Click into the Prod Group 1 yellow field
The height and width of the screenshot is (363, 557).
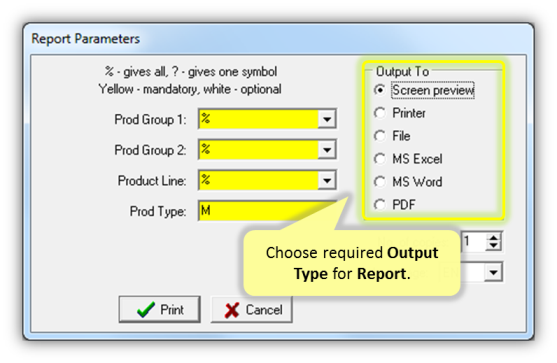259,119
